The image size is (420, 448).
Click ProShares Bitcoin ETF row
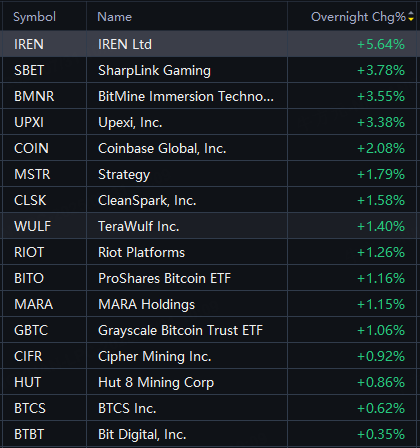point(210,278)
